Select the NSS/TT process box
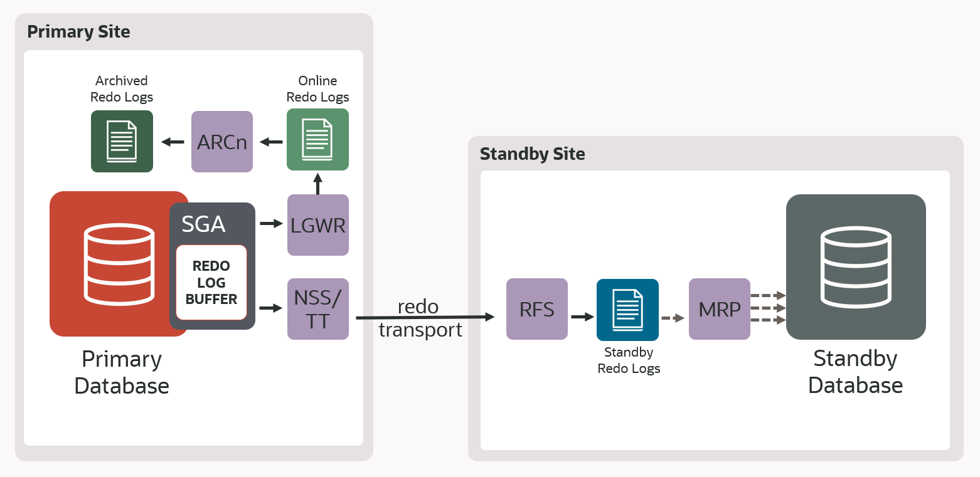Screen dimensions: 980x477 coord(317,309)
